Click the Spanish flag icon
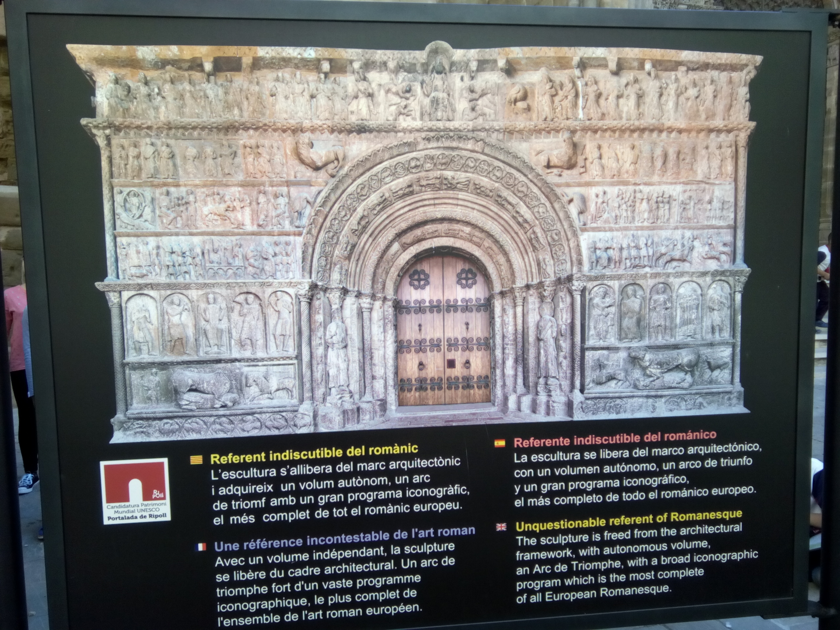840x630 pixels. click(499, 443)
